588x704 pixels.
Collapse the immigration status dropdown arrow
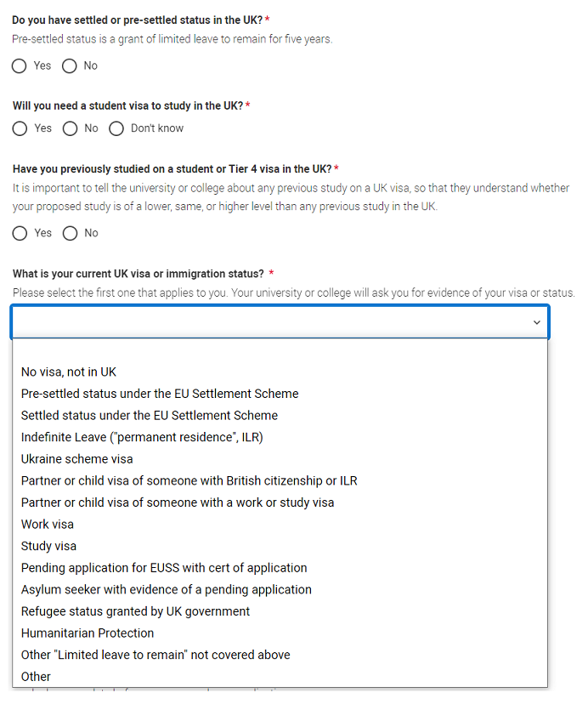pos(536,322)
